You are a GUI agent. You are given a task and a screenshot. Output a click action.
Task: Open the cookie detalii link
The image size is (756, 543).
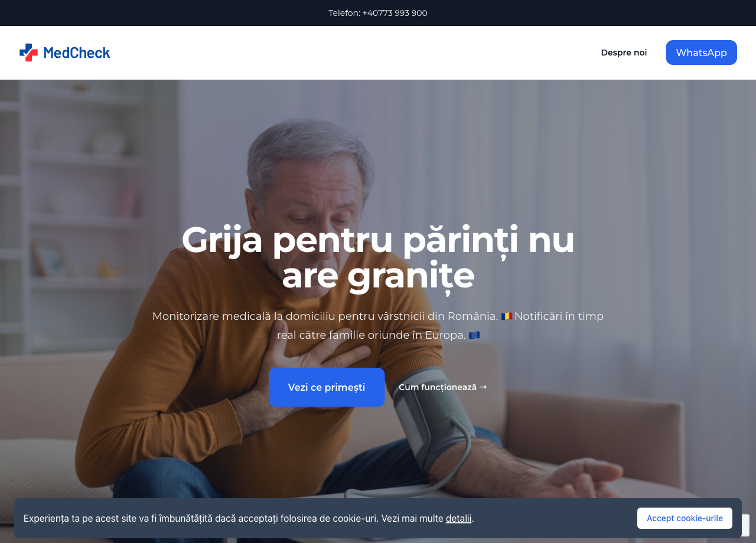pos(458,518)
